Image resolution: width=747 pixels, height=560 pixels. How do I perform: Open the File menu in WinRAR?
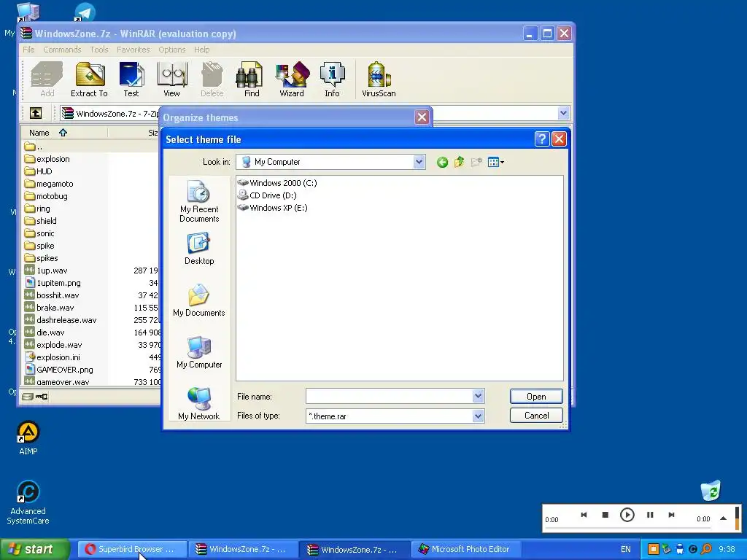point(28,50)
